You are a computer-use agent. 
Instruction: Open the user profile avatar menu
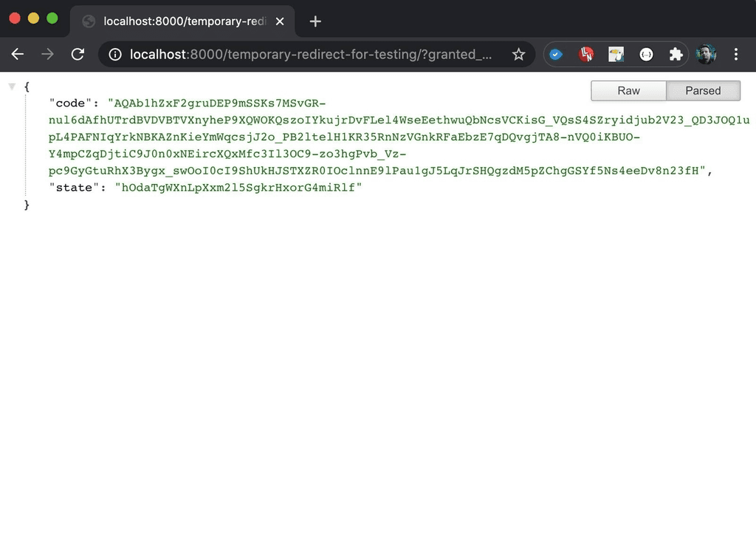coord(706,54)
